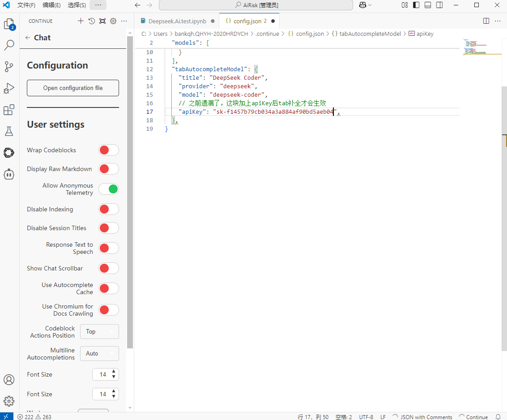
Task: Open Codeblock Actions Position dropdown
Action: [x=100, y=332]
